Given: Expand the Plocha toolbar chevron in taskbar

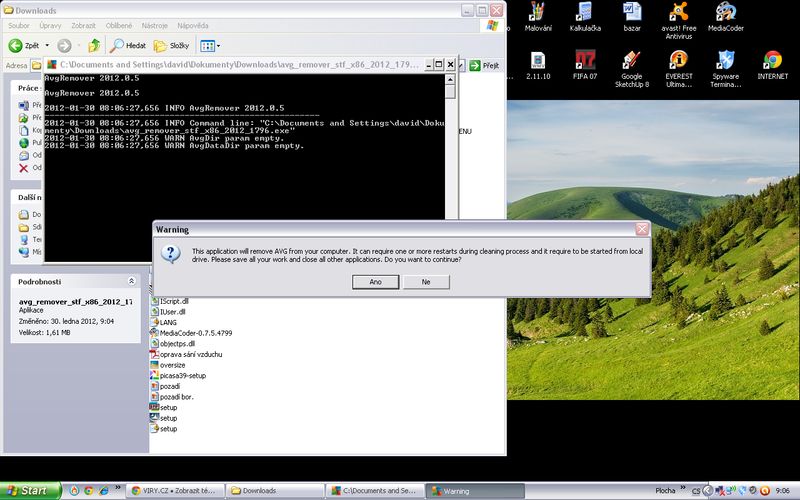Looking at the screenshot, I should tap(684, 488).
